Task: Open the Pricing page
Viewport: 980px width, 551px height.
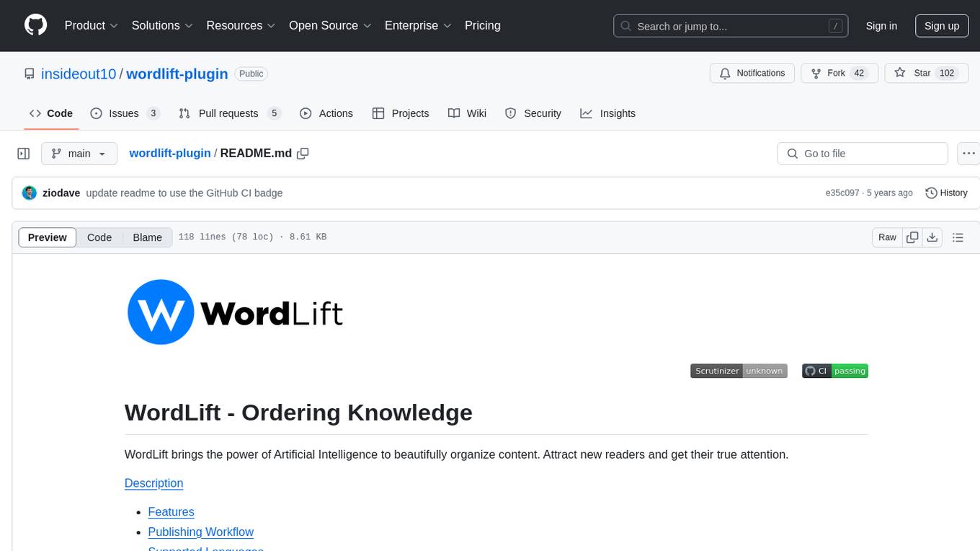Action: 483,25
